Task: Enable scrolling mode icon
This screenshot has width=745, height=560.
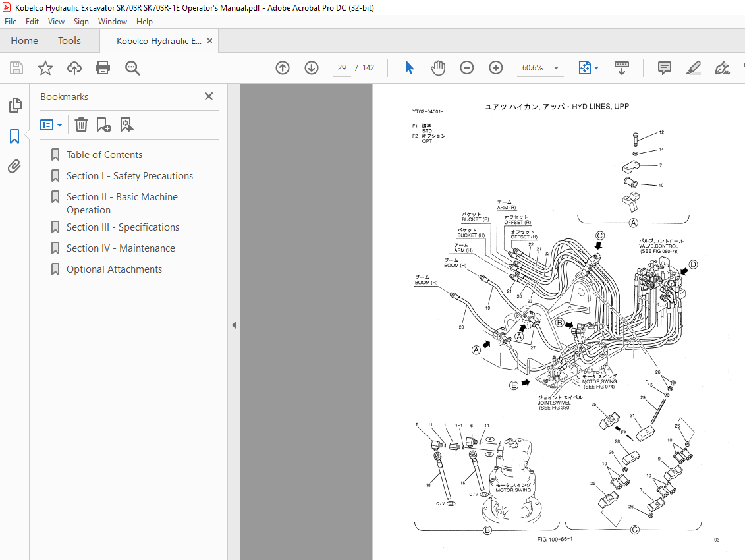Action: coord(621,68)
